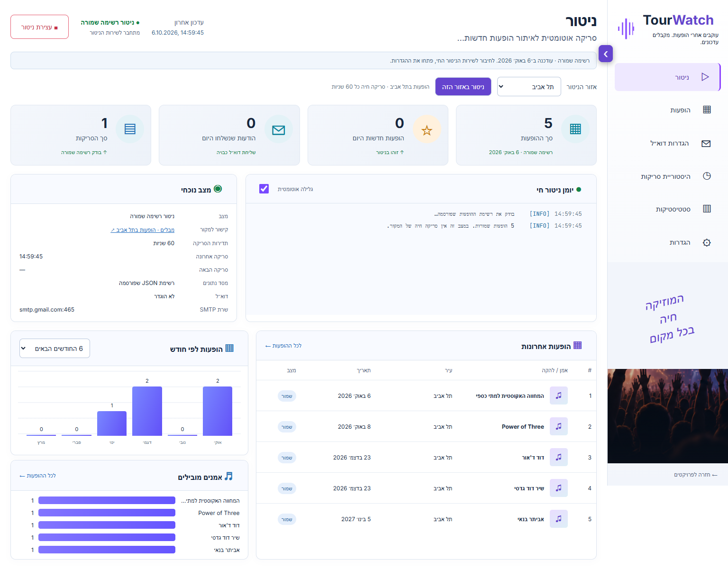Open the תל אביב monitoring area dropdown
Screen dimensions: 728x570
(529, 87)
